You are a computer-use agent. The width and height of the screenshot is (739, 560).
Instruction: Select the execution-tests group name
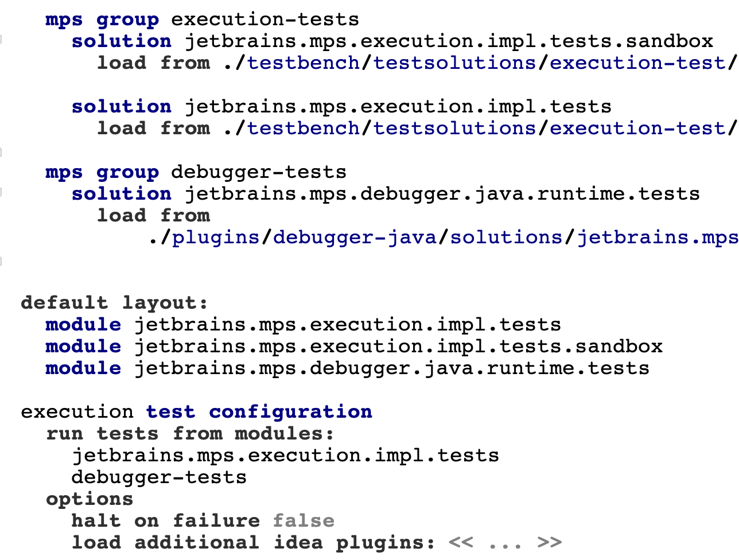(x=265, y=20)
